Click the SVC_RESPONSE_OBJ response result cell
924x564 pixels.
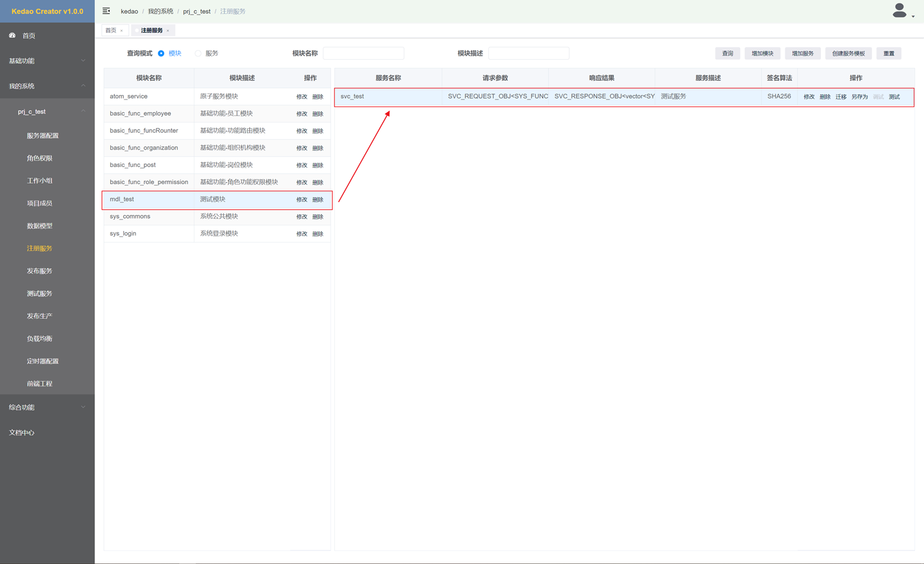[x=602, y=96]
